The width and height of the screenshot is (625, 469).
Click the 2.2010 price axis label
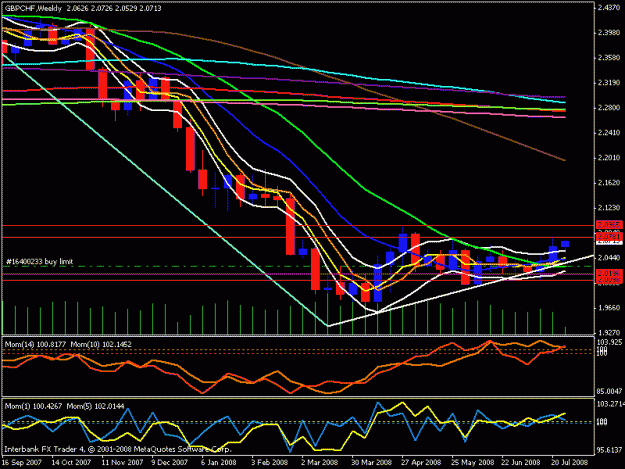coord(610,158)
